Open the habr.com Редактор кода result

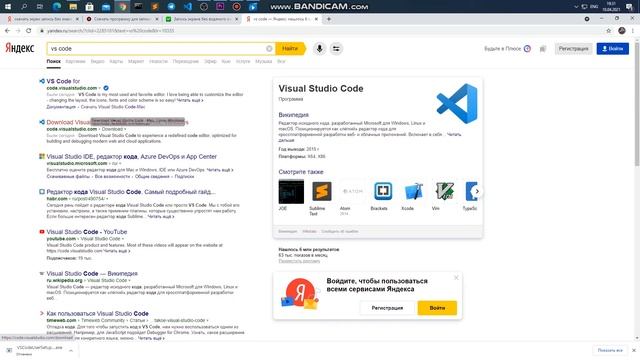point(131,191)
